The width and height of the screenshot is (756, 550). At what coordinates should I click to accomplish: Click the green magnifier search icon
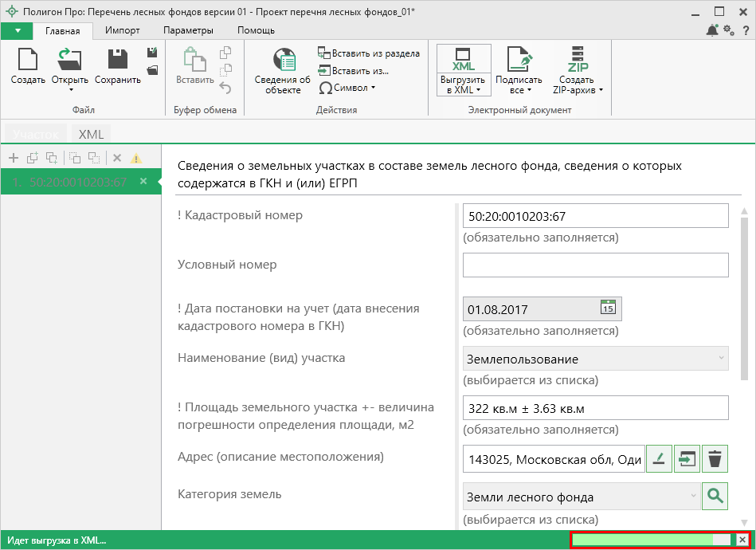pos(715,497)
